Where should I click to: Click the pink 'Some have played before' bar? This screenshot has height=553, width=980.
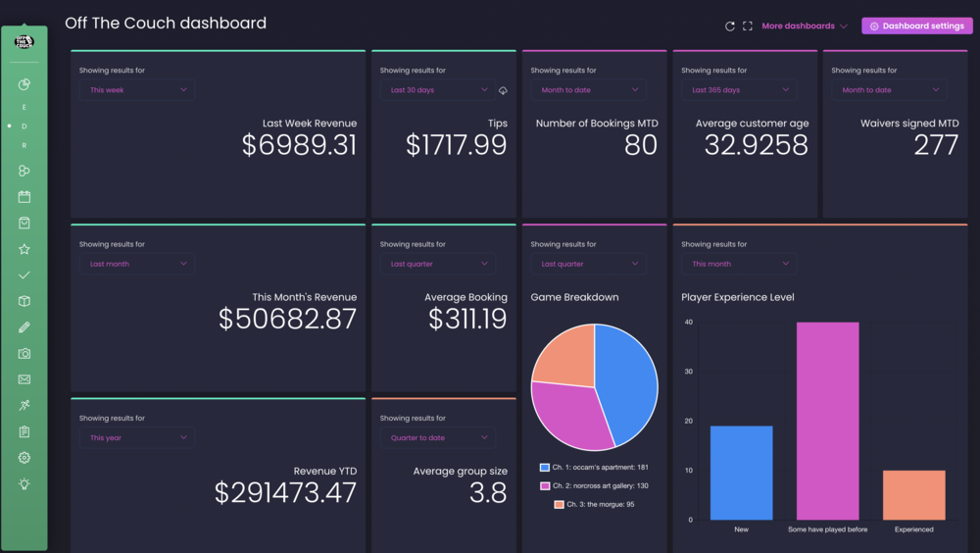[x=827, y=421]
